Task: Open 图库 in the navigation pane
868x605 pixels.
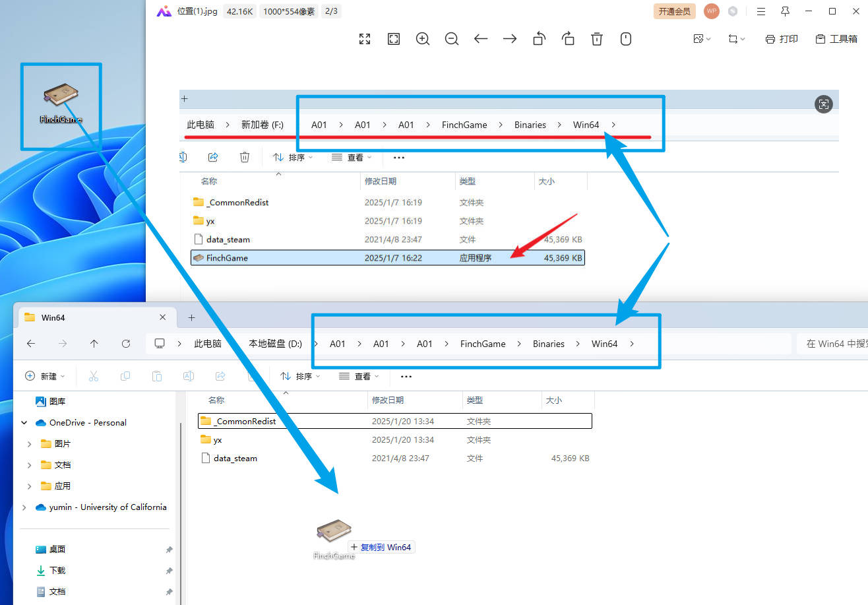Action: click(50, 401)
